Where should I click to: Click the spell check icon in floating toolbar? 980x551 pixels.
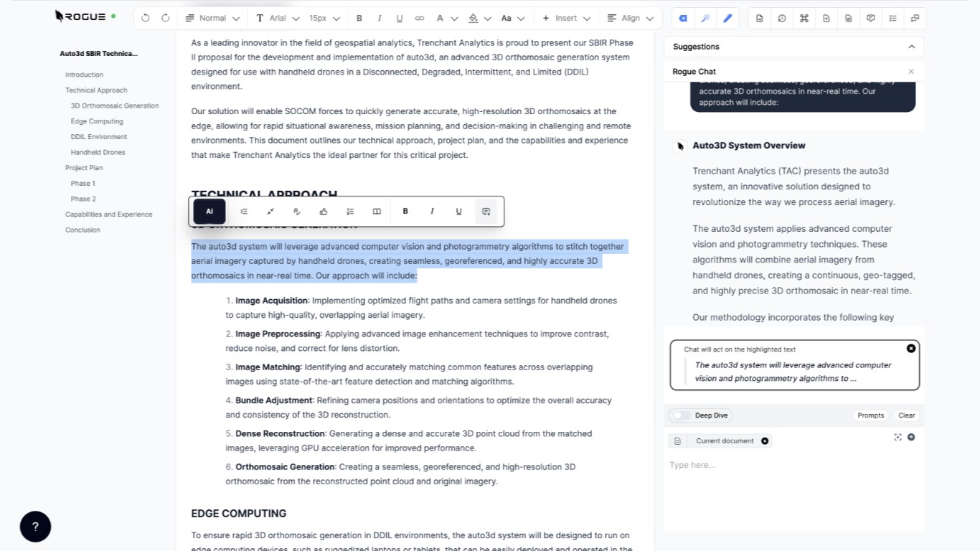(x=297, y=212)
